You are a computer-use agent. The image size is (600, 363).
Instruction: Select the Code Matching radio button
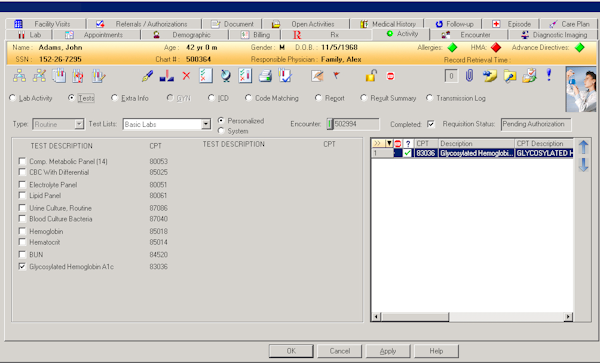tap(248, 98)
